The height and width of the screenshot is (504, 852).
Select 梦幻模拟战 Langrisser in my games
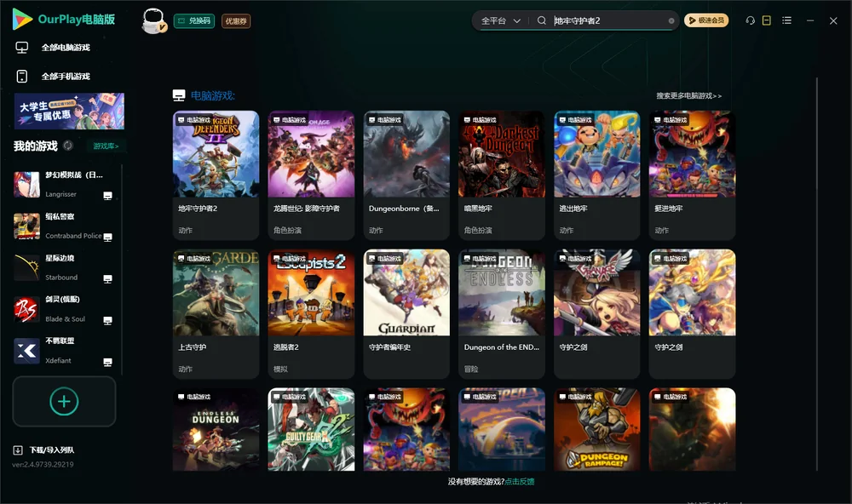click(64, 184)
